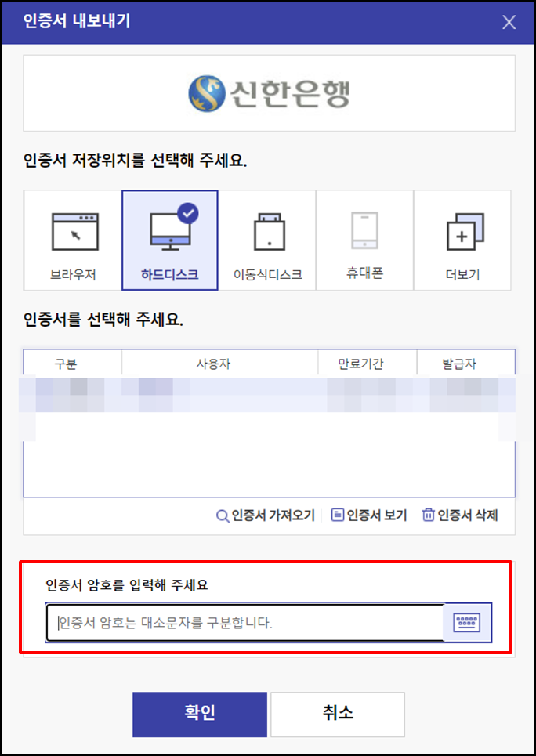The width and height of the screenshot is (536, 756).
Task: Select the 하드디스크 storage location
Action: coord(170,240)
